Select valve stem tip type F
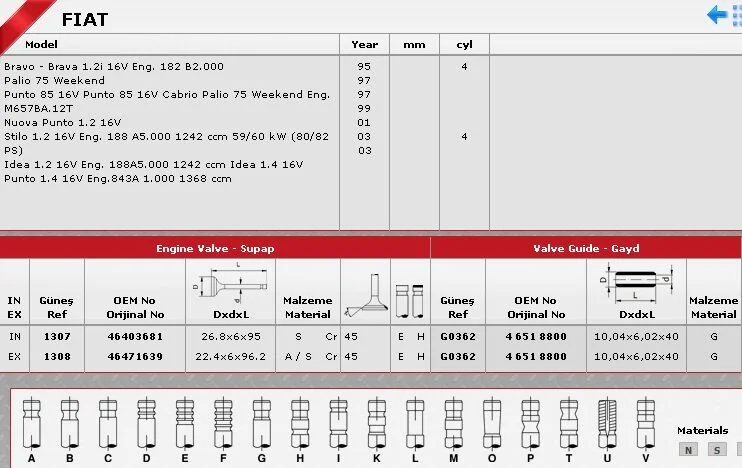The height and width of the screenshot is (468, 742). point(222,423)
